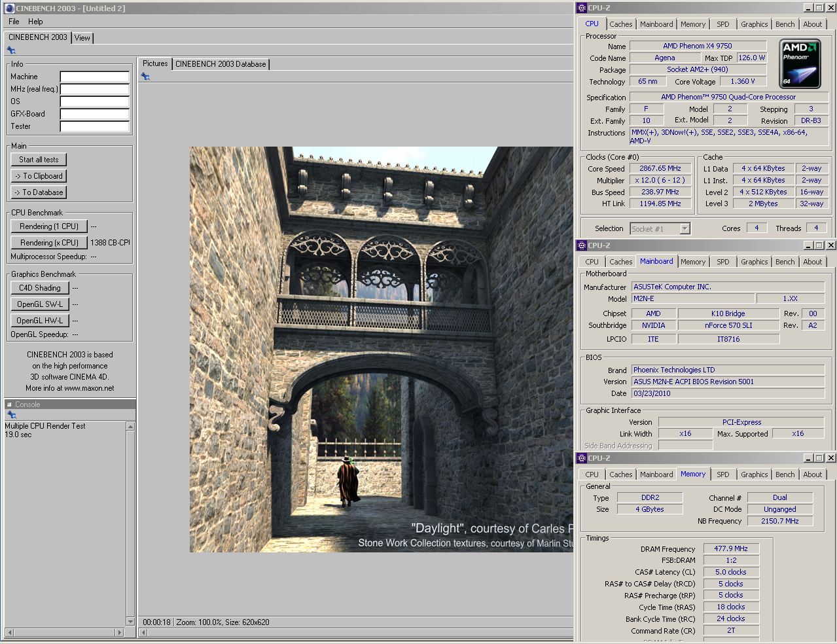Click the pin icon under the CINEBENCH 2003 tab
The width and height of the screenshot is (837, 644).
click(x=11, y=50)
